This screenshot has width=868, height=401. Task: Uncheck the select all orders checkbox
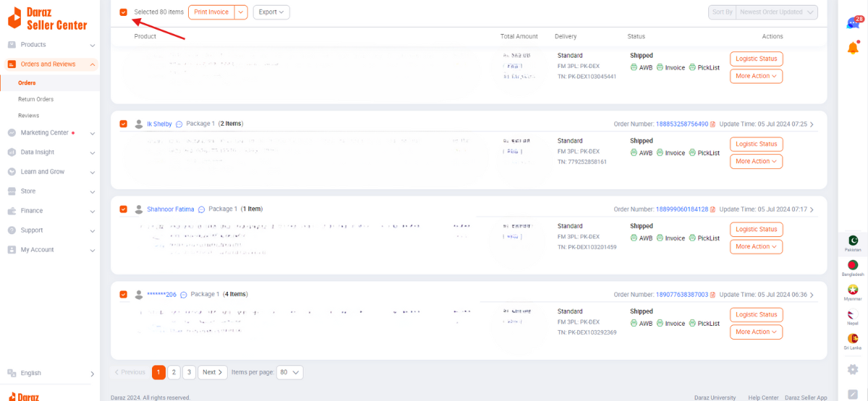click(124, 12)
